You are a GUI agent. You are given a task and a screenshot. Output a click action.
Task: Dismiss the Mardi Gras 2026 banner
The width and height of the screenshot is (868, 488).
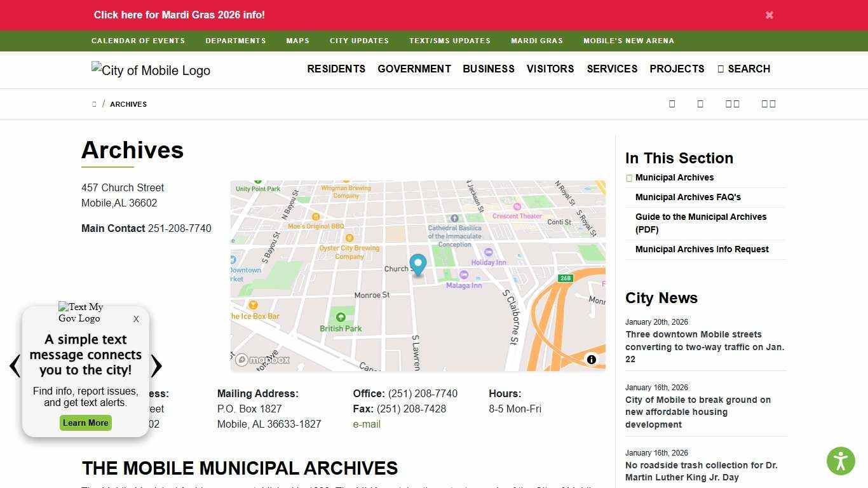[769, 15]
